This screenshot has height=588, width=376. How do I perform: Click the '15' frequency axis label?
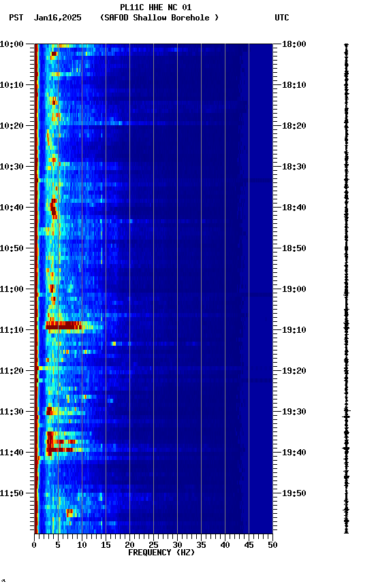(x=106, y=545)
